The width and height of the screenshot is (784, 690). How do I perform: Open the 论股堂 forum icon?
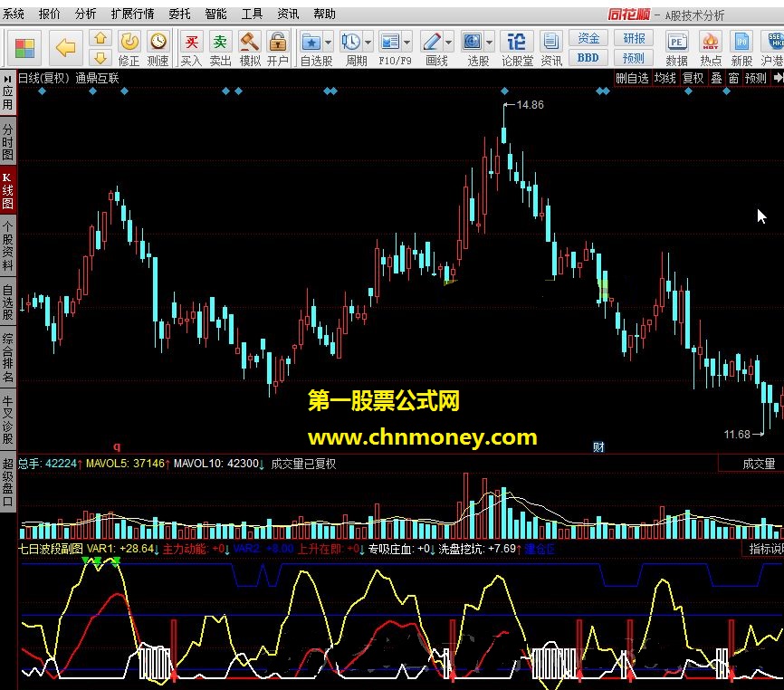pyautogui.click(x=517, y=49)
